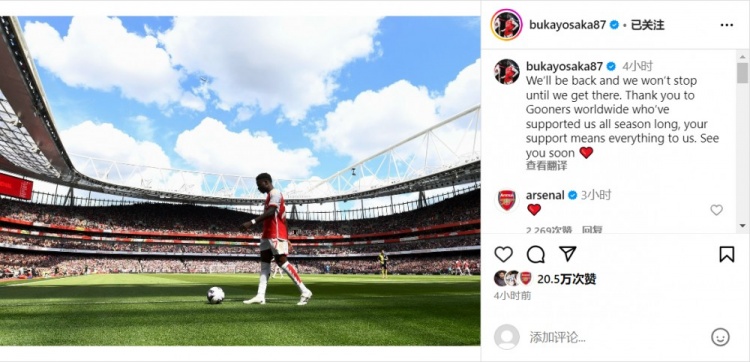
Task: Like the arsenal comment heart
Action: pyautogui.click(x=716, y=210)
